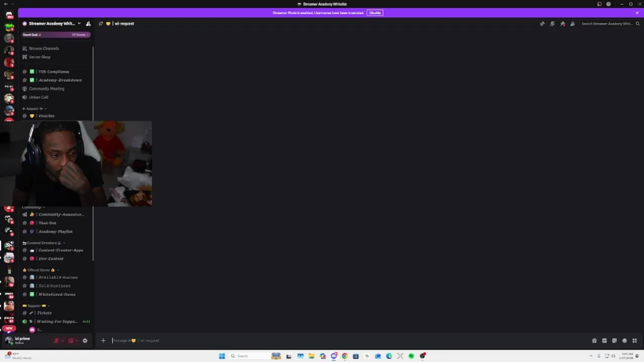Collapse the Community category
Screen dimensions: 644x362
33,207
